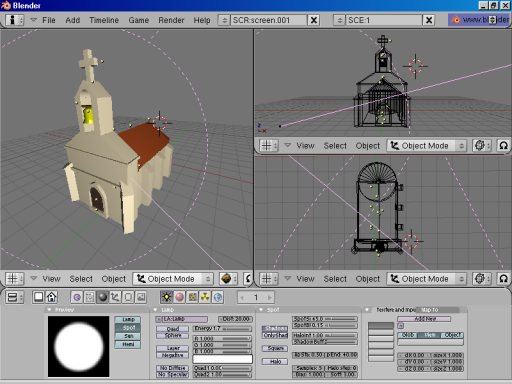
Task: Switch to the Script context icon
Action: pyautogui.click(x=90, y=297)
